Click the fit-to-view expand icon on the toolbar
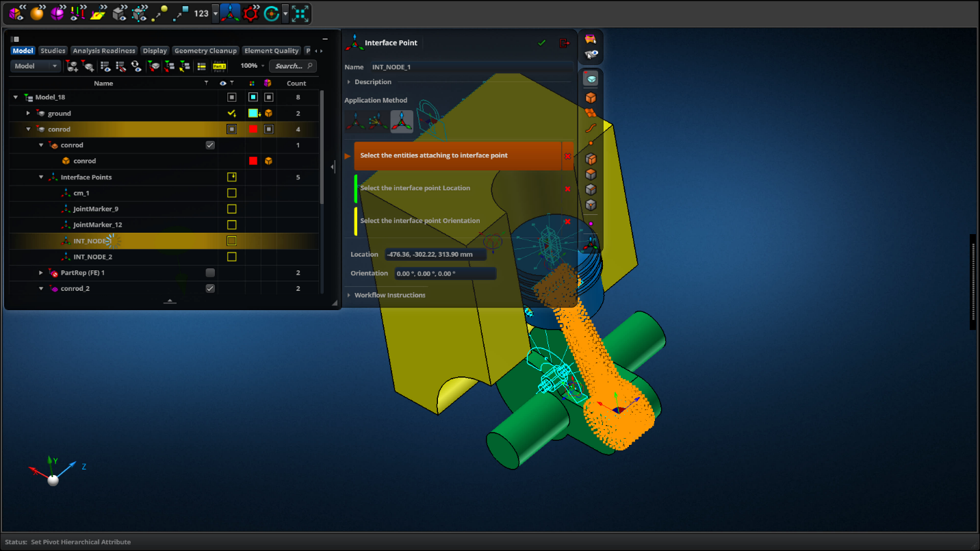 (x=301, y=12)
